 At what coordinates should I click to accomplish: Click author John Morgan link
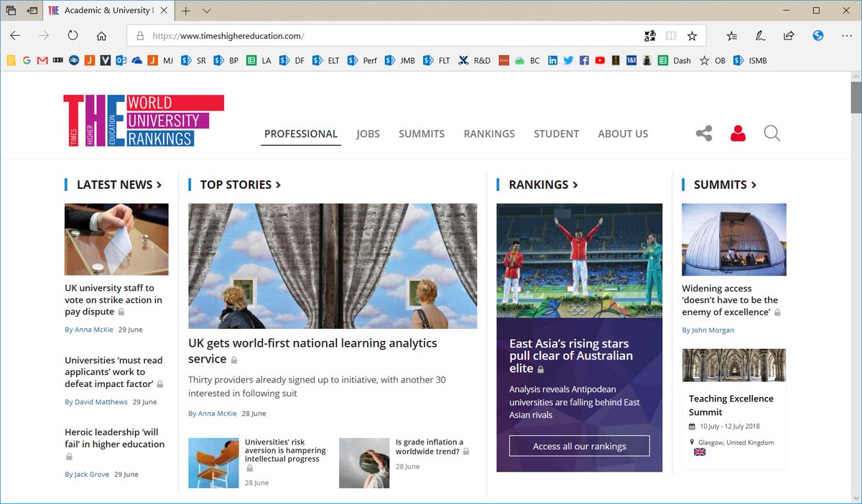[713, 330]
